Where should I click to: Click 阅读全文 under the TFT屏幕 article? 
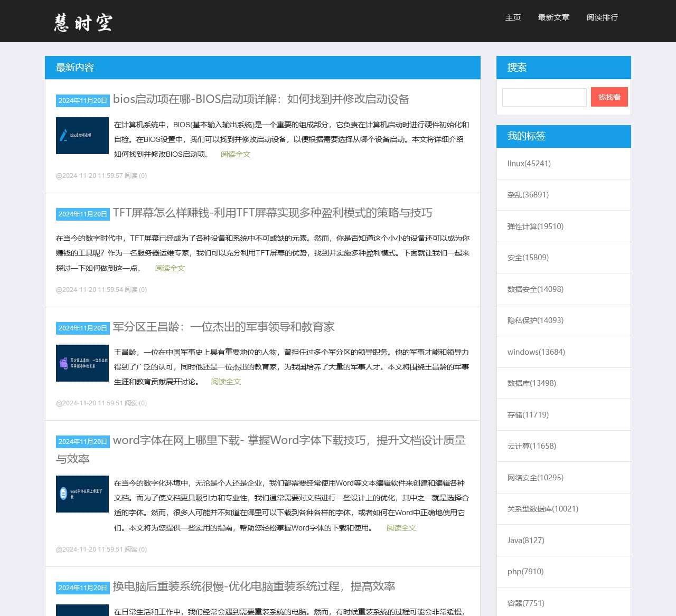tap(170, 268)
